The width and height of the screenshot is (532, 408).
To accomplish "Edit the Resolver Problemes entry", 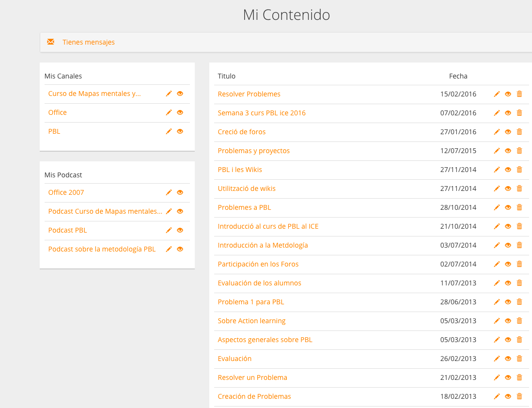I will [497, 94].
